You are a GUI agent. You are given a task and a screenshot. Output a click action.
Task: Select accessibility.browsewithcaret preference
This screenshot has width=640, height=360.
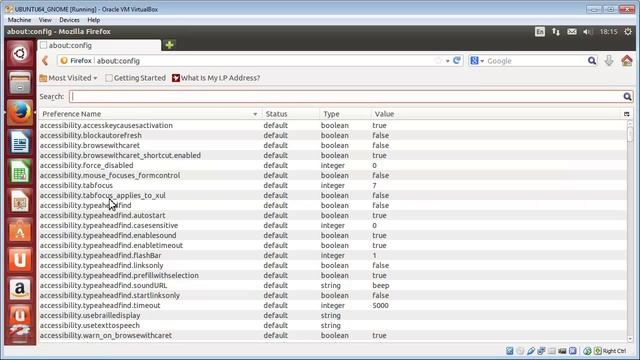coord(333,145)
